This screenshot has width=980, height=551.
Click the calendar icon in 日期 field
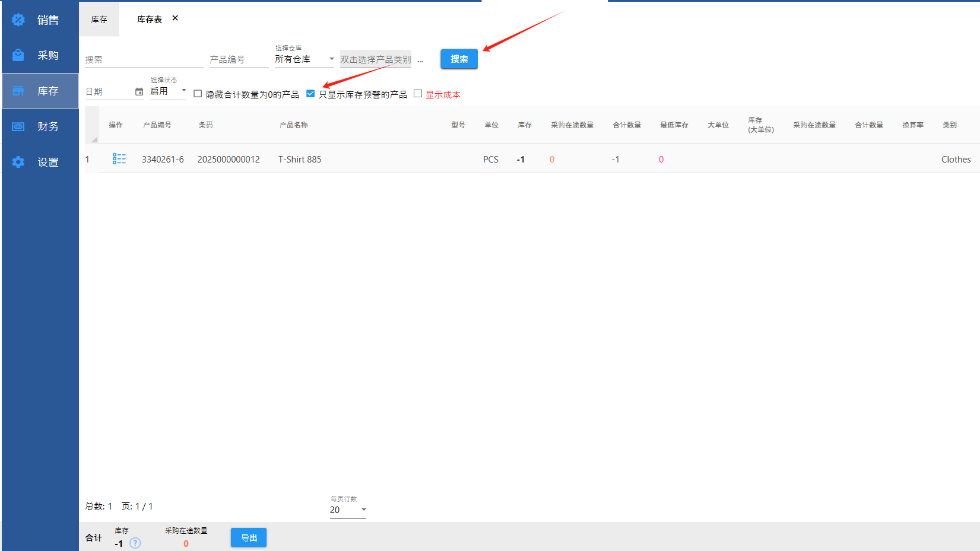point(139,92)
